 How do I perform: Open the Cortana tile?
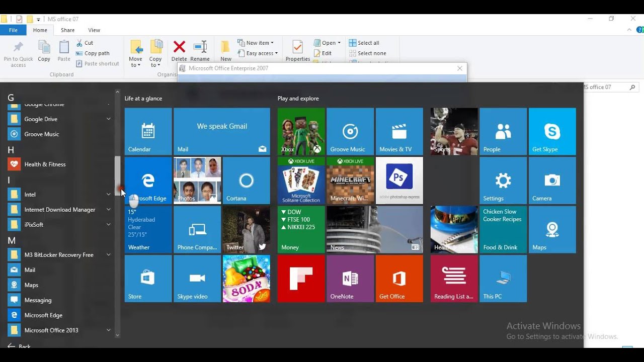[x=247, y=180]
